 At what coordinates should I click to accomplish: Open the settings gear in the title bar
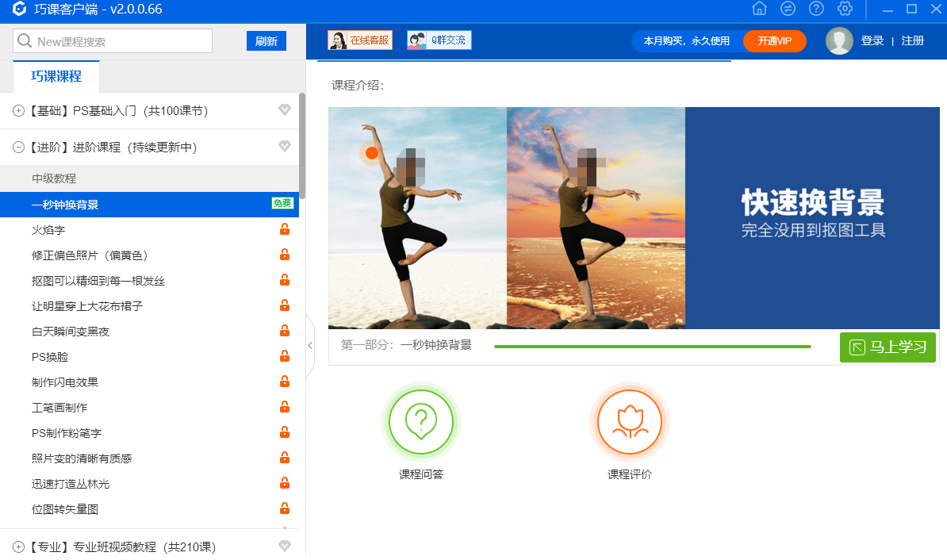845,9
